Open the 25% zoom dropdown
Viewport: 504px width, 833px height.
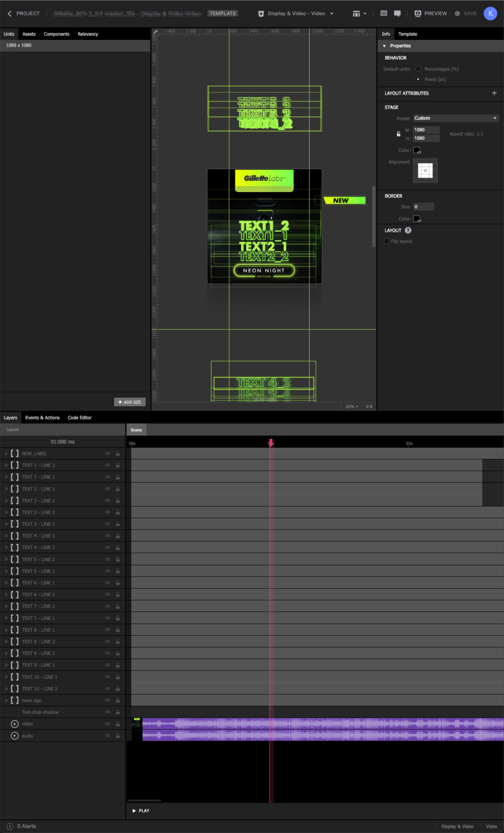pyautogui.click(x=352, y=407)
